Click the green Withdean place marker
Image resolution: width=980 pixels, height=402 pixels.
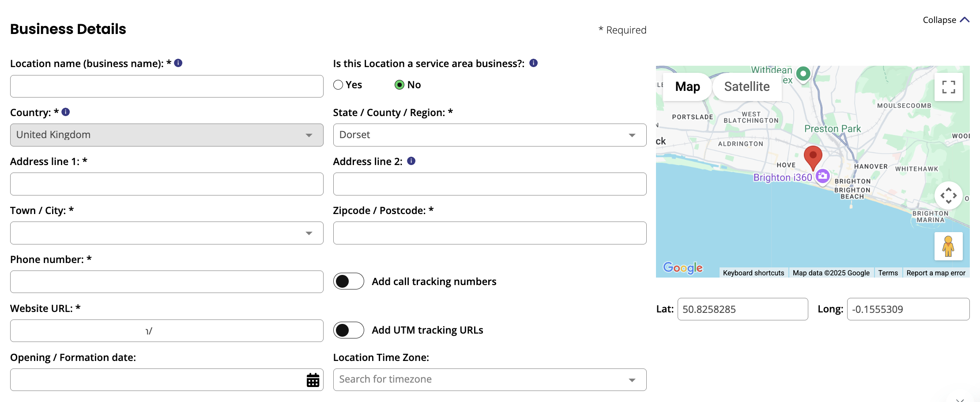(803, 74)
